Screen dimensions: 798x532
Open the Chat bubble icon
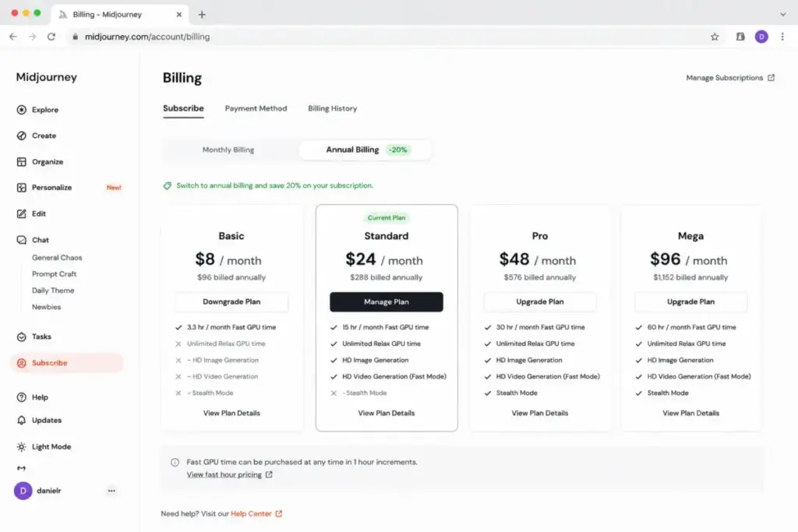point(21,240)
